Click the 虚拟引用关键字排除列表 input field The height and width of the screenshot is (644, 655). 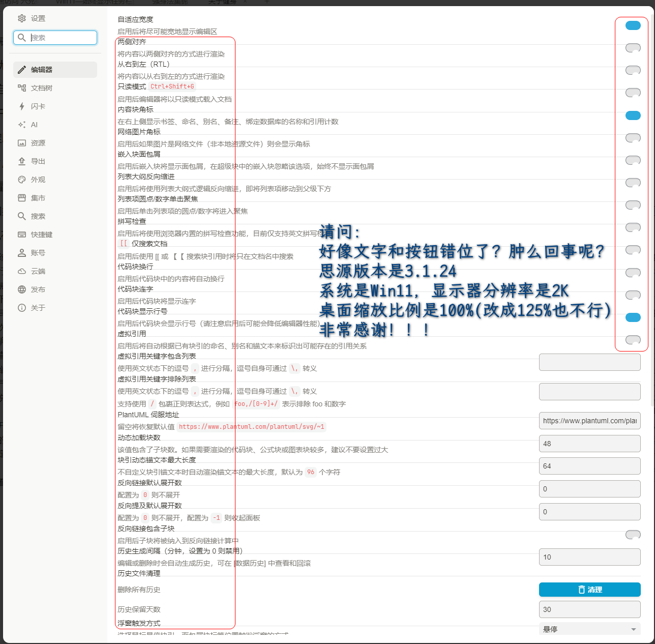[590, 392]
